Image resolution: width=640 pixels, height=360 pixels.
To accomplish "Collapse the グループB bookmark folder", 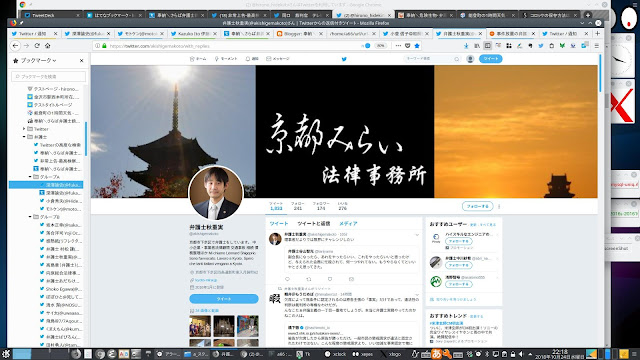I will [x=30, y=217].
